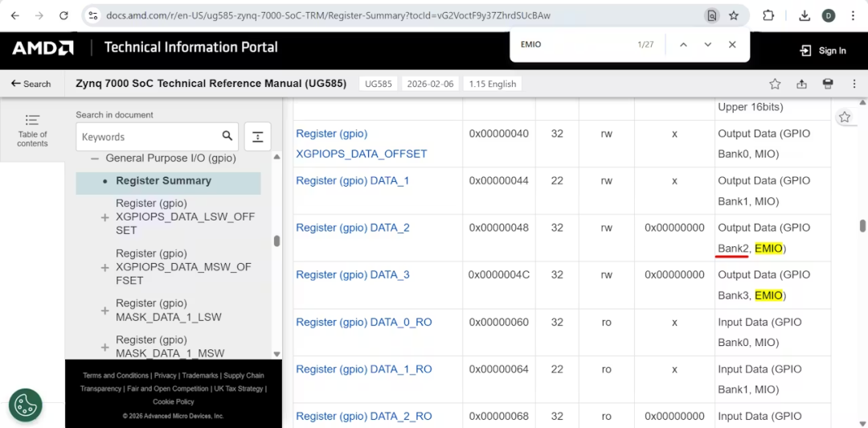
Task: Click main content scrollbar thumb
Action: tap(862, 225)
